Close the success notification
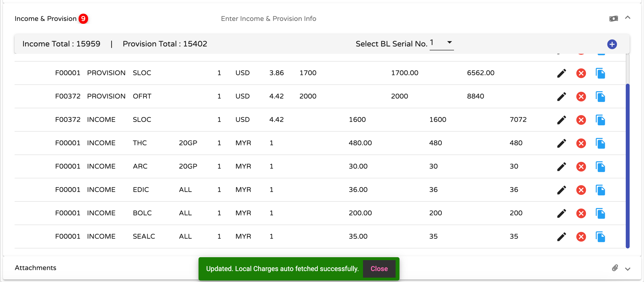Screen dimensions: 644x282 click(x=379, y=269)
